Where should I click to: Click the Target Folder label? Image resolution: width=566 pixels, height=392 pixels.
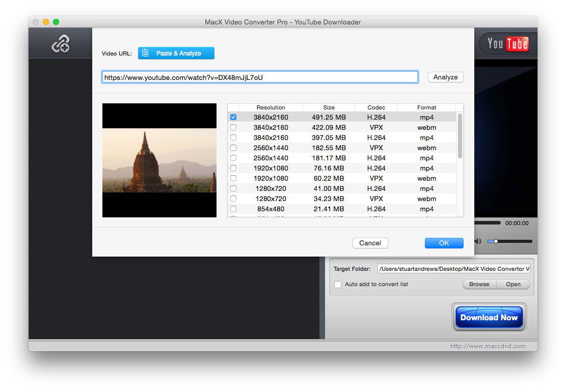[352, 269]
